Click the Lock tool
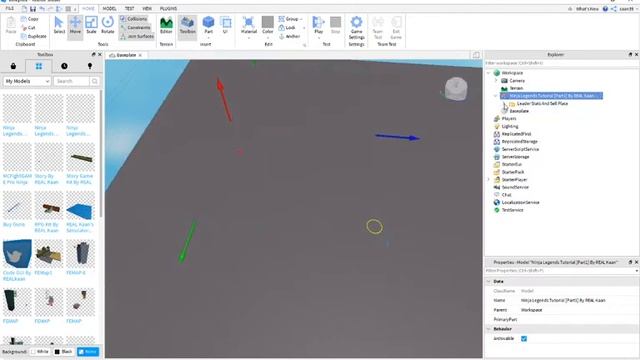The width and height of the screenshot is (640, 360). 287,28
